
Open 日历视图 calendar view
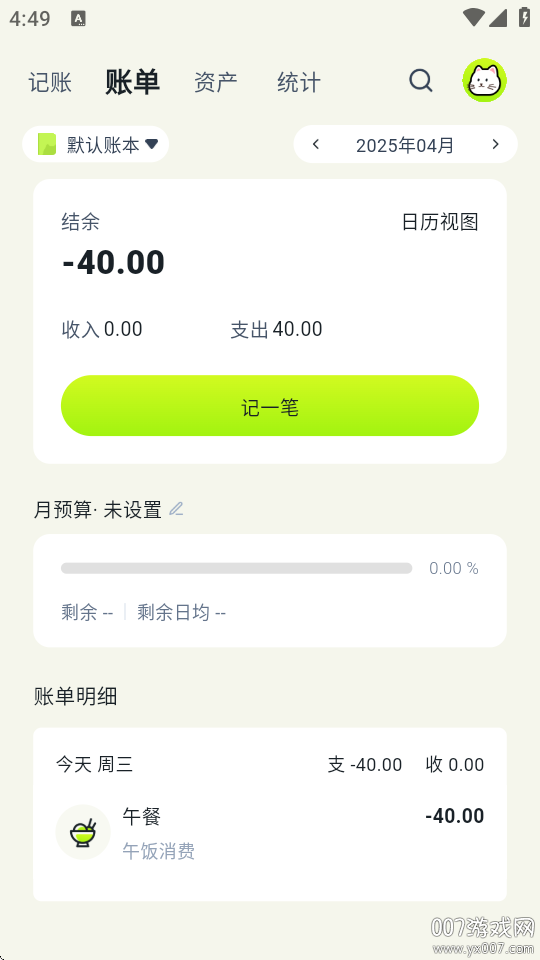[x=440, y=222]
